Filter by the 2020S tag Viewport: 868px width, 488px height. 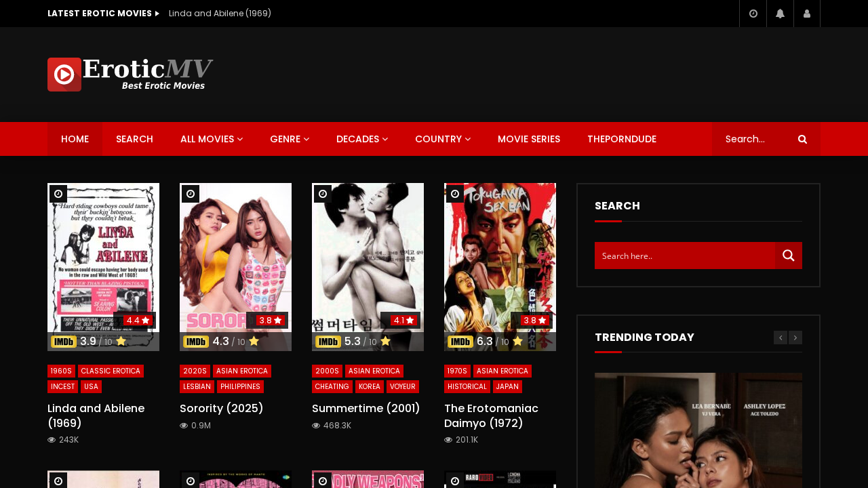pyautogui.click(x=195, y=371)
